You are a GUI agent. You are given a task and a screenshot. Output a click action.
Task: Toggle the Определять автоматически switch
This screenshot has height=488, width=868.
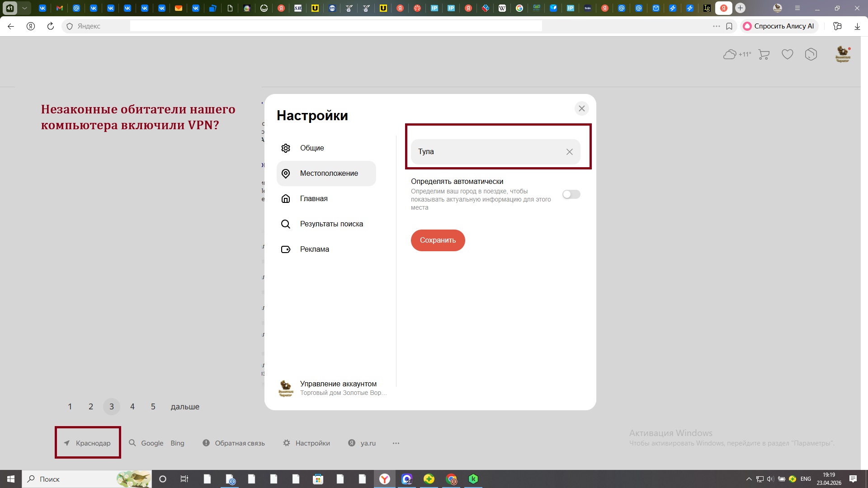pos(571,194)
